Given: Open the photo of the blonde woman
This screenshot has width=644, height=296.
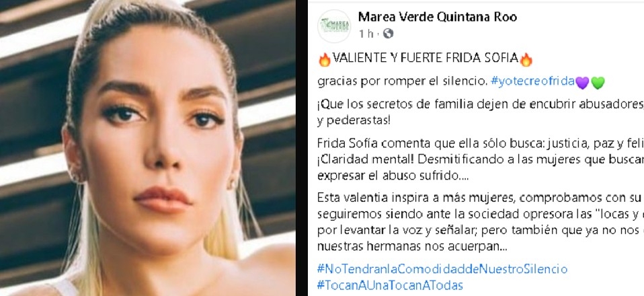Looking at the screenshot, I should [x=148, y=148].
